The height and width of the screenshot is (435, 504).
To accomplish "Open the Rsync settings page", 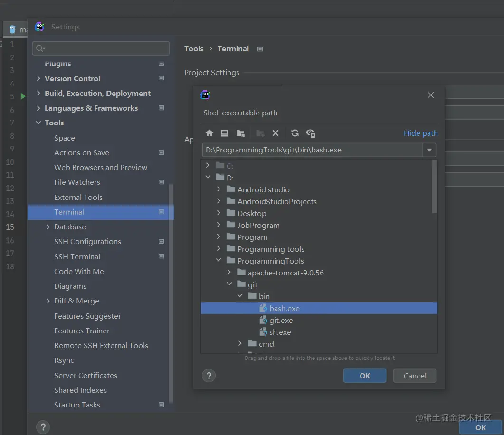I will point(64,360).
